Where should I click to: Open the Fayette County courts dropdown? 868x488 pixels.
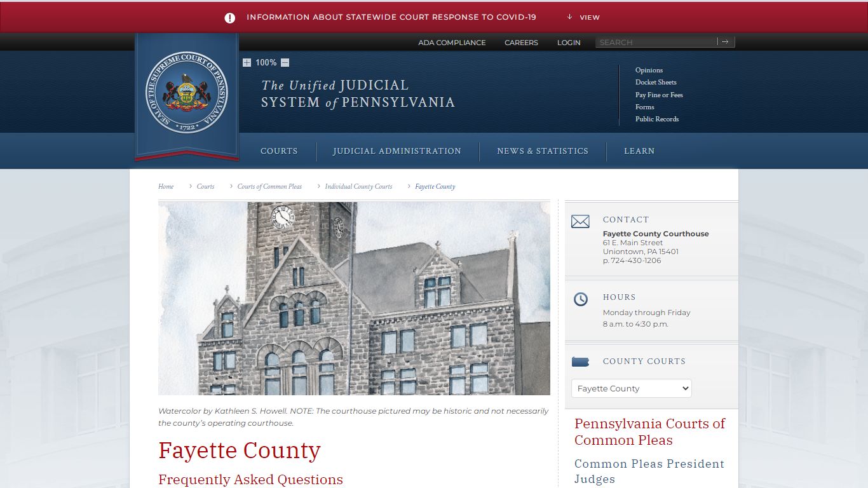coord(631,388)
